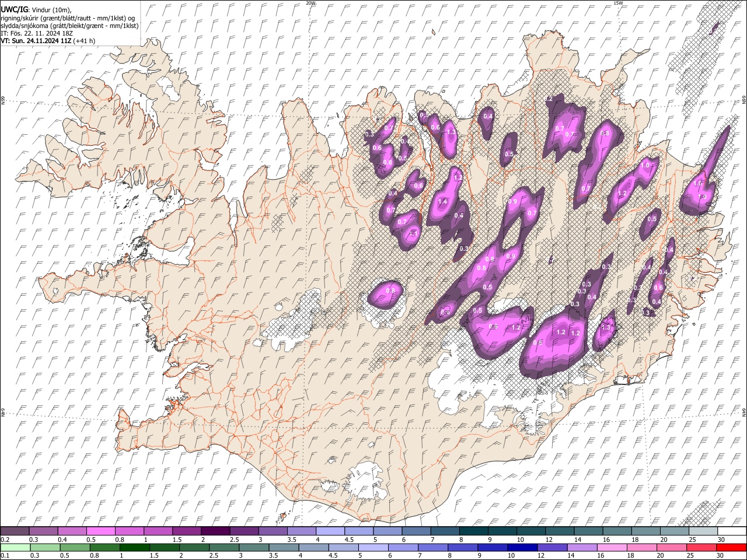Pick top legend swatch between 0.2 and 0.3
This screenshot has height=560, width=747.
(x=15, y=531)
